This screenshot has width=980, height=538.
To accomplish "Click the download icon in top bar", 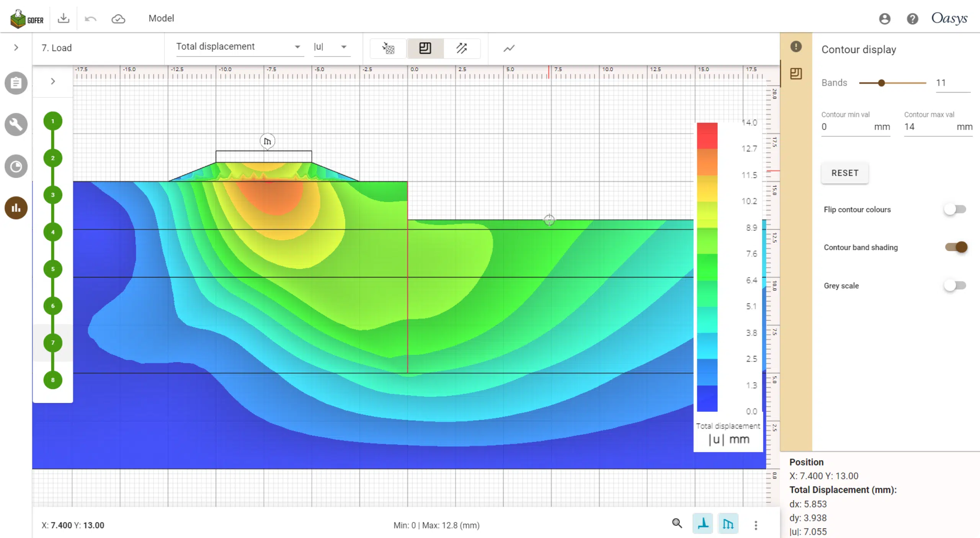I will 64,18.
